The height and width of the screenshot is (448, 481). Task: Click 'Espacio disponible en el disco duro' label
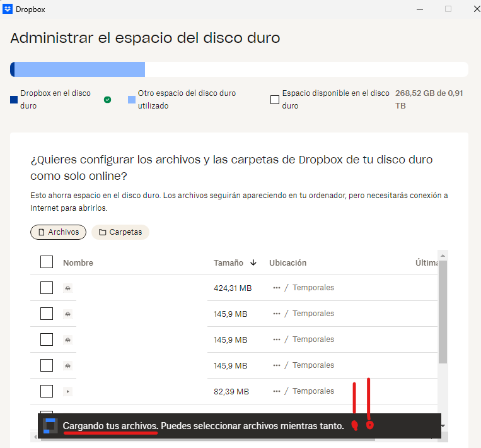click(x=335, y=100)
